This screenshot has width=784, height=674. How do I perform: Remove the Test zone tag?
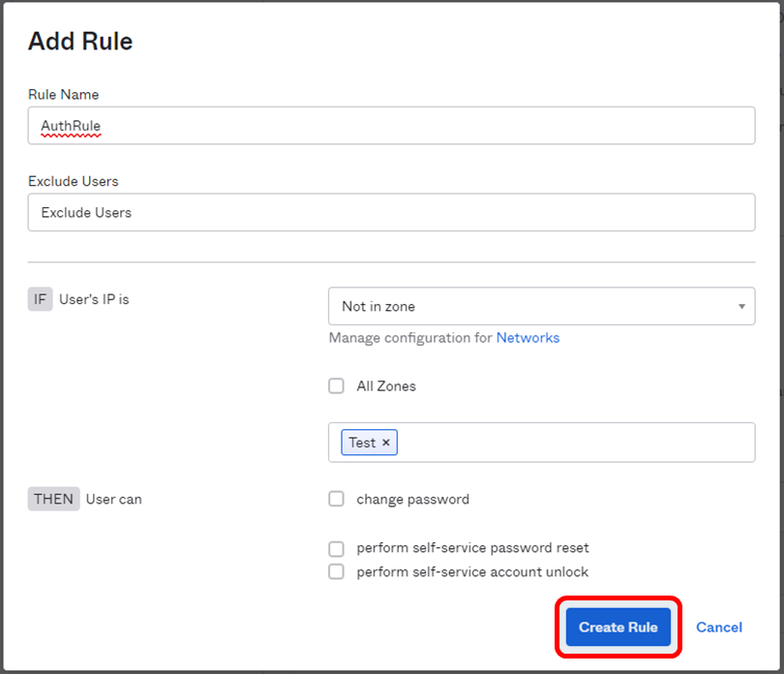(x=386, y=443)
